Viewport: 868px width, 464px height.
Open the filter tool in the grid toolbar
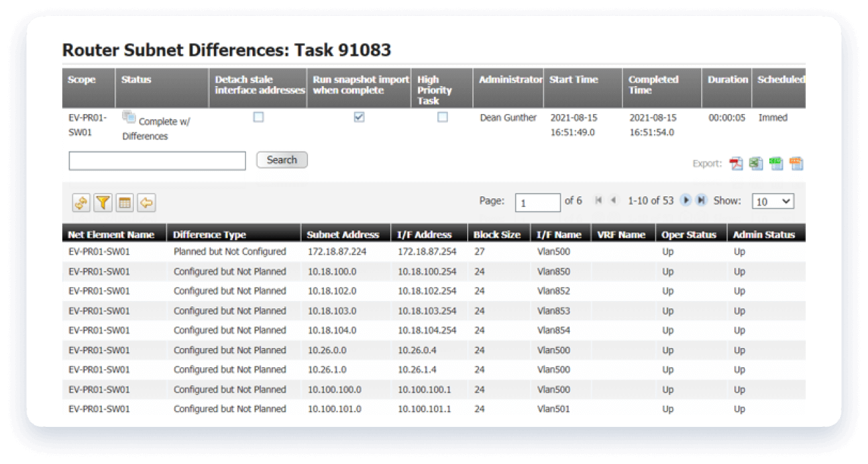click(x=103, y=202)
